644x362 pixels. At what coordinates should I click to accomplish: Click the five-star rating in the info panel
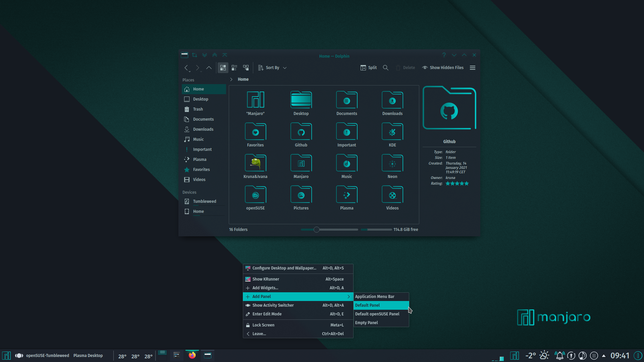point(457,183)
